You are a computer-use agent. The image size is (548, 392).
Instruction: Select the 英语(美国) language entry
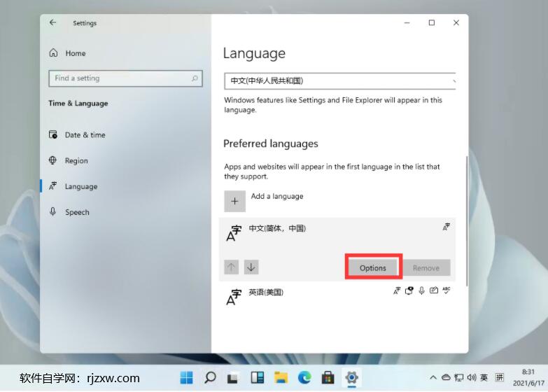pyautogui.click(x=337, y=297)
